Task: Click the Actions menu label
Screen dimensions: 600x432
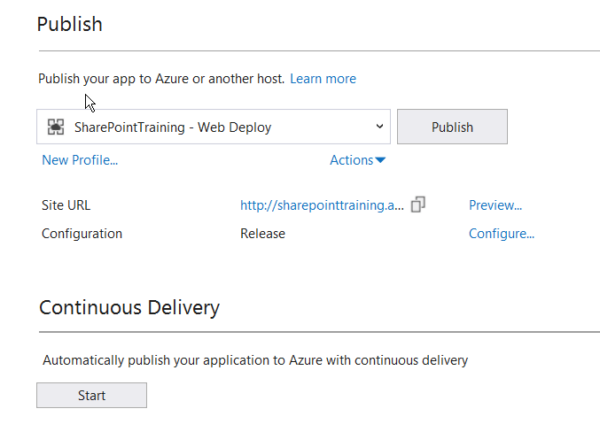Action: tap(351, 160)
